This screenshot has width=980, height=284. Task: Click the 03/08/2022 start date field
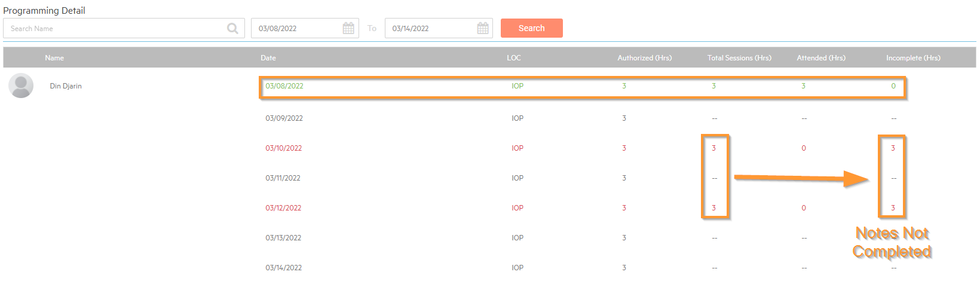click(296, 28)
